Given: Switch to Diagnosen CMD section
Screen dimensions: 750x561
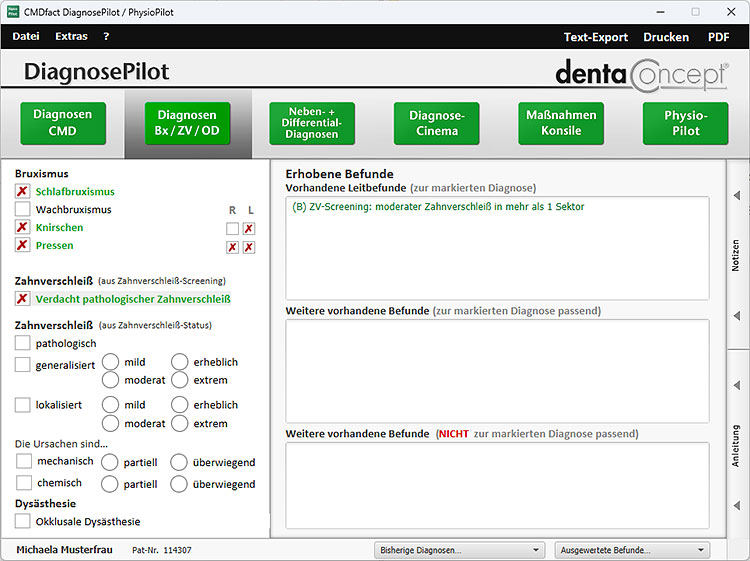Looking at the screenshot, I should [63, 123].
